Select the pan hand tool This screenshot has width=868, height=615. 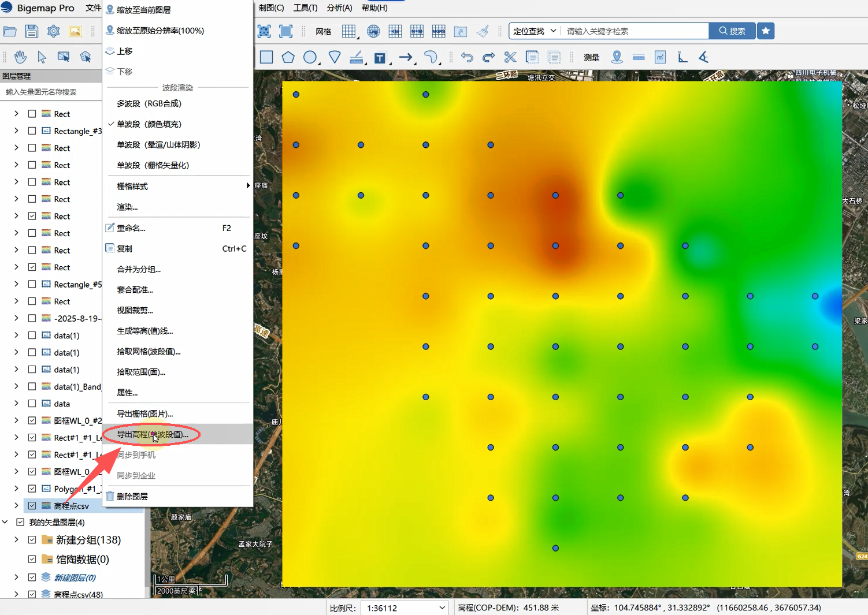[x=20, y=57]
